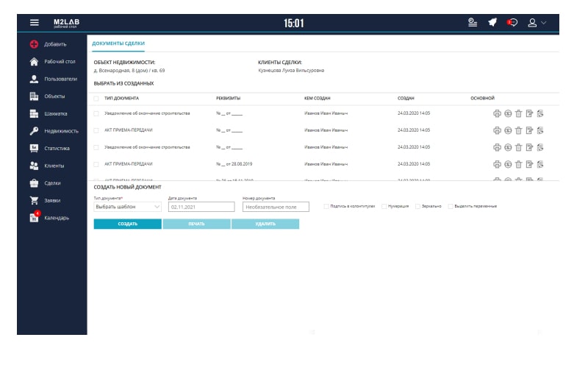Click the circular icon for АКТ dated 28.08.2019

click(x=508, y=164)
